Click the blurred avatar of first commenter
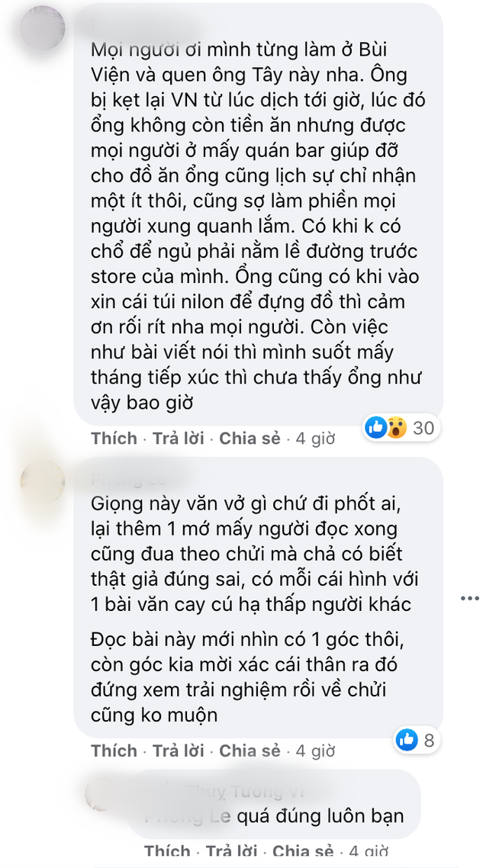The width and height of the screenshot is (496, 868). 43,27
